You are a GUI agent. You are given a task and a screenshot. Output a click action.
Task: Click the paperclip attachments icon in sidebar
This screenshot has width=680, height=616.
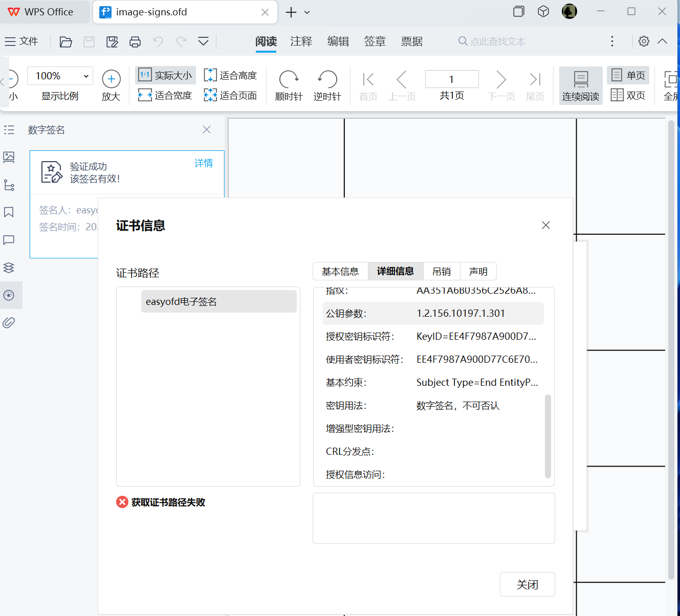8,322
